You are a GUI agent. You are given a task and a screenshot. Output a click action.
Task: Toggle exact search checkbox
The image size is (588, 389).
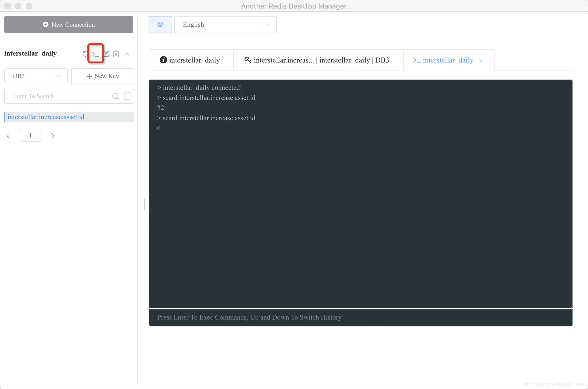128,96
